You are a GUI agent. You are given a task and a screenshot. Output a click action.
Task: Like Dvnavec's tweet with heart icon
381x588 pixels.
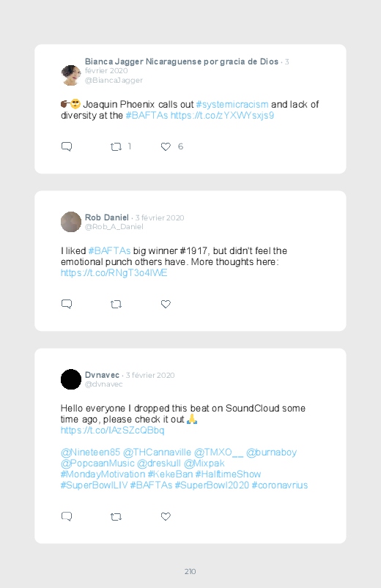pyautogui.click(x=166, y=517)
